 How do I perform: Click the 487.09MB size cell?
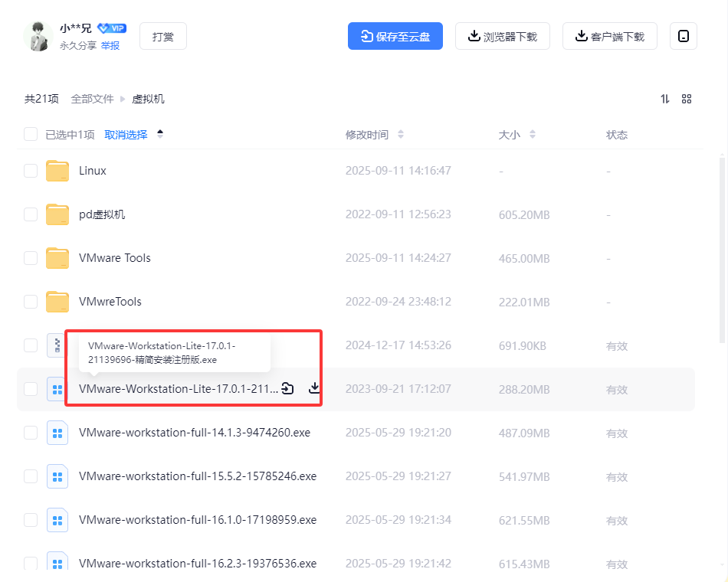click(x=524, y=433)
